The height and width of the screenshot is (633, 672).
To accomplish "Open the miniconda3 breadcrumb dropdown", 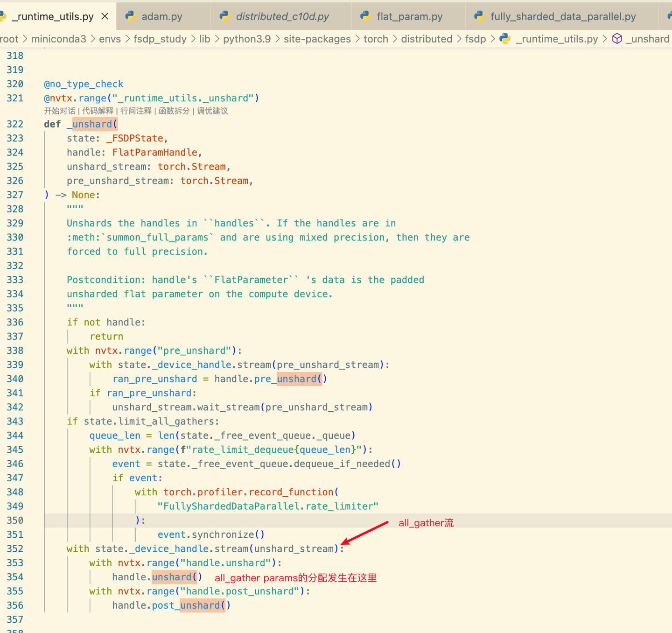I will tap(58, 39).
